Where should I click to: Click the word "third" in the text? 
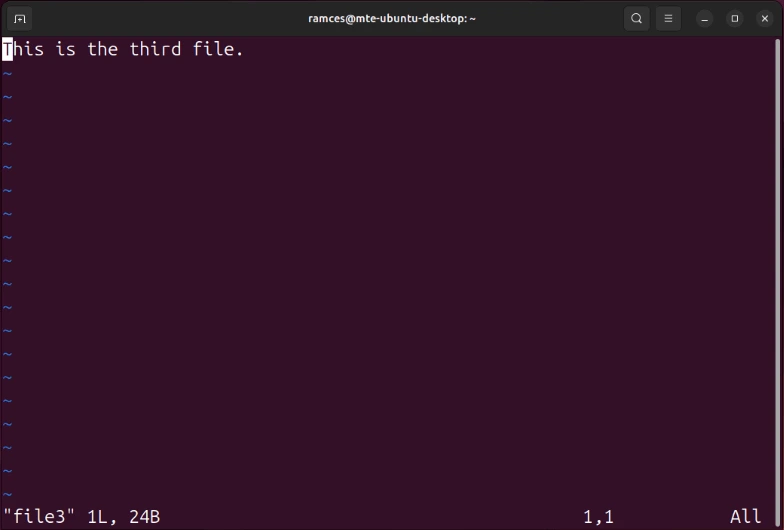point(155,49)
